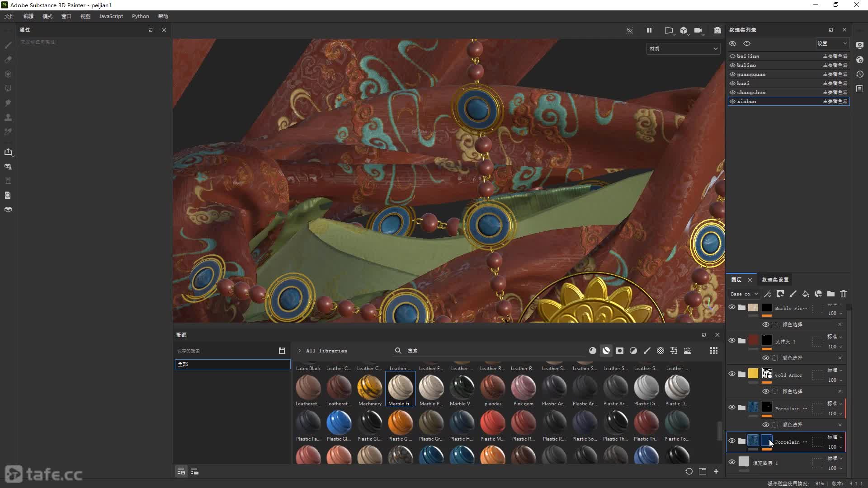
Task: Hide the buliao texture set
Action: click(x=732, y=66)
